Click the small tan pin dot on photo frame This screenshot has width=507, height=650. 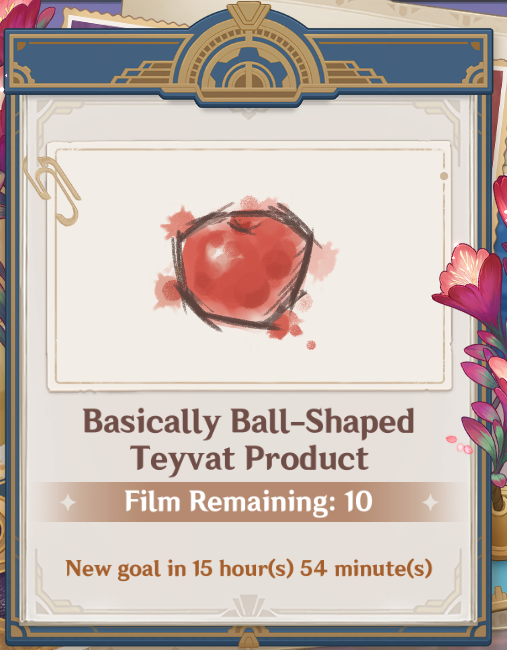tap(444, 176)
